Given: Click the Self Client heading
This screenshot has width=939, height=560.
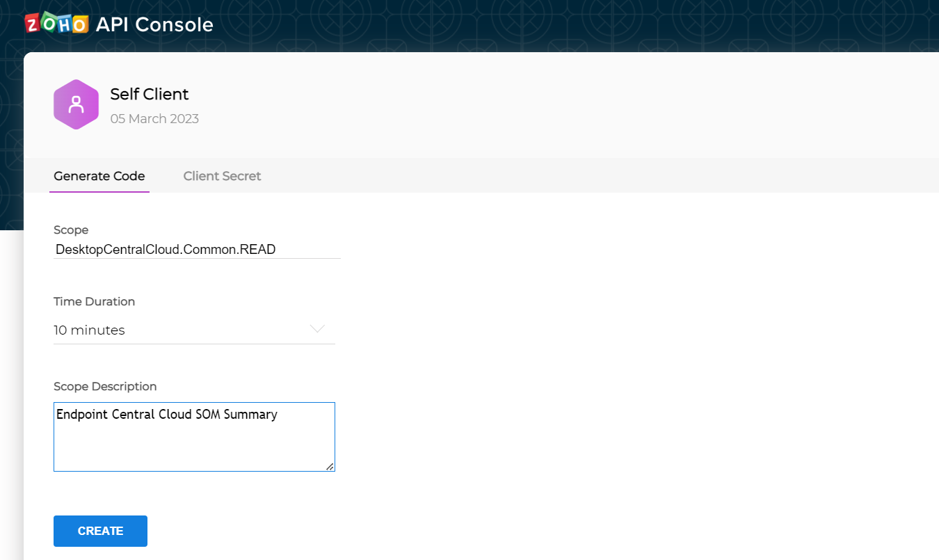Looking at the screenshot, I should (150, 94).
